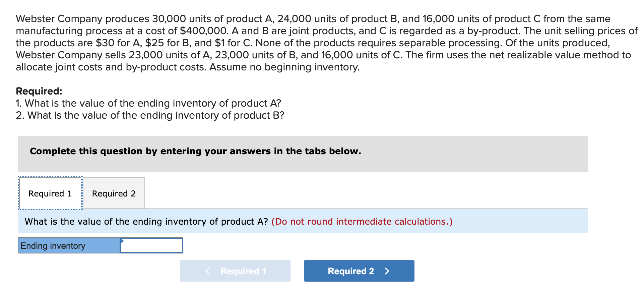This screenshot has height=290, width=644.
Task: Click requirement line 1 about product A
Action: [148, 103]
